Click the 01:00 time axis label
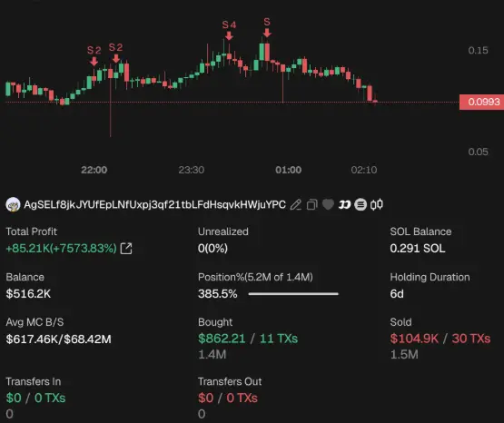The image size is (504, 423). (288, 170)
